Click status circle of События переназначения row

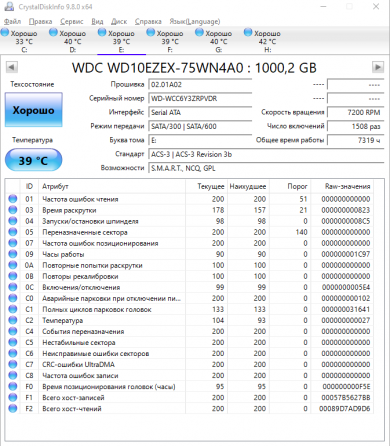click(13, 331)
